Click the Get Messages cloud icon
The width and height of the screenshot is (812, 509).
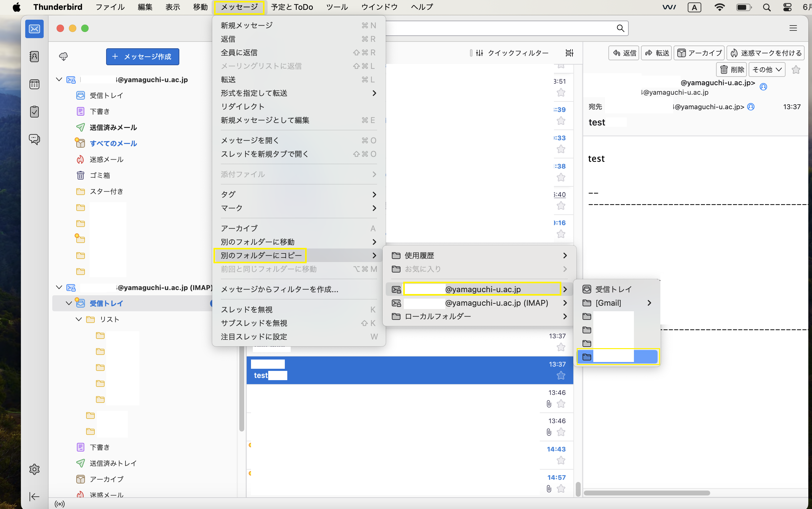[63, 56]
